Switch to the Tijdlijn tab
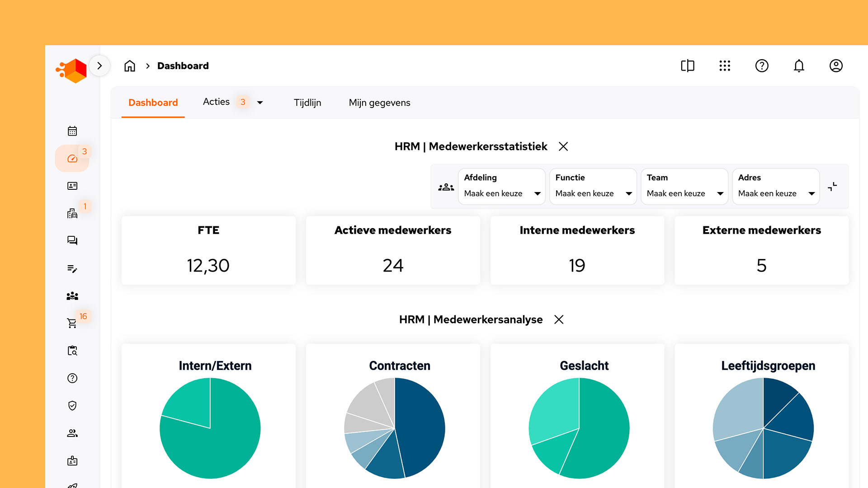868x488 pixels. (307, 103)
